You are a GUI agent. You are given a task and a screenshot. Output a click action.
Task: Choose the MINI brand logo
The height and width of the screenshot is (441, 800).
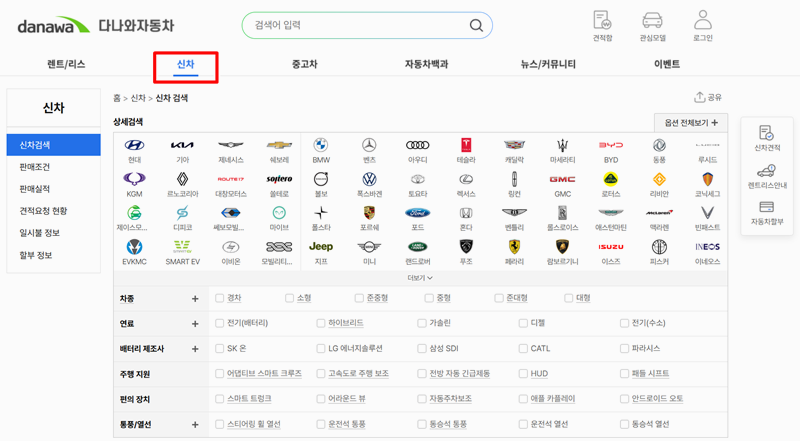point(369,247)
